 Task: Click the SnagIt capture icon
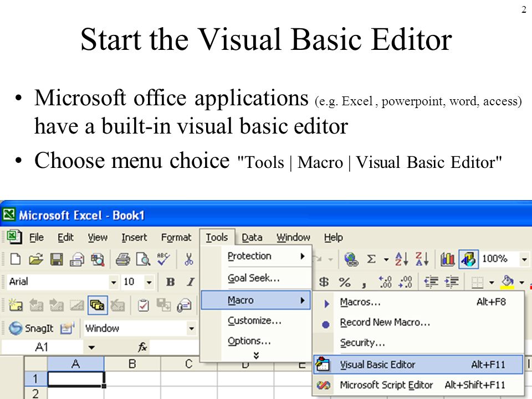coord(16,328)
